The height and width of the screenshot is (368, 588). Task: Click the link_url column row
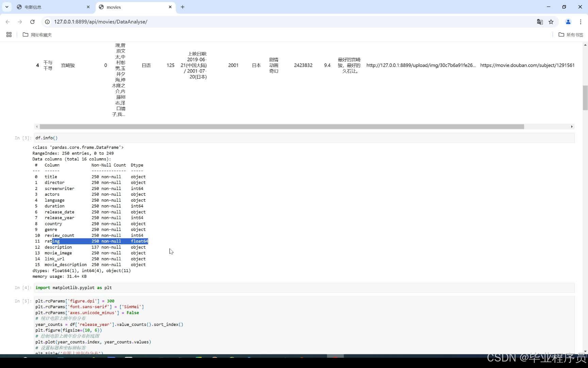pyautogui.click(x=90, y=259)
